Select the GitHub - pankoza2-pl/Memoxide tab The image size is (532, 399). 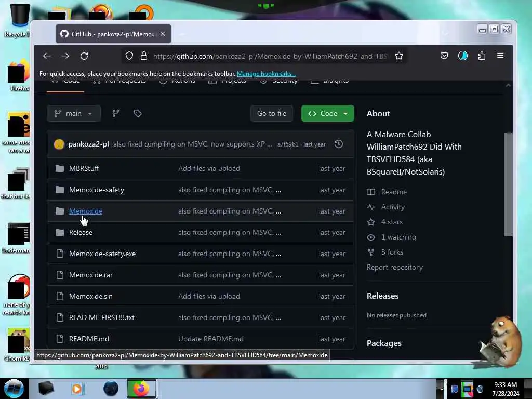113,34
